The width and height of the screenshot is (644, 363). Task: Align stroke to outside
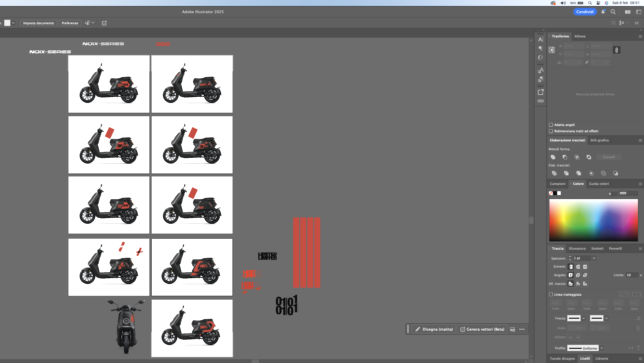[585, 284]
